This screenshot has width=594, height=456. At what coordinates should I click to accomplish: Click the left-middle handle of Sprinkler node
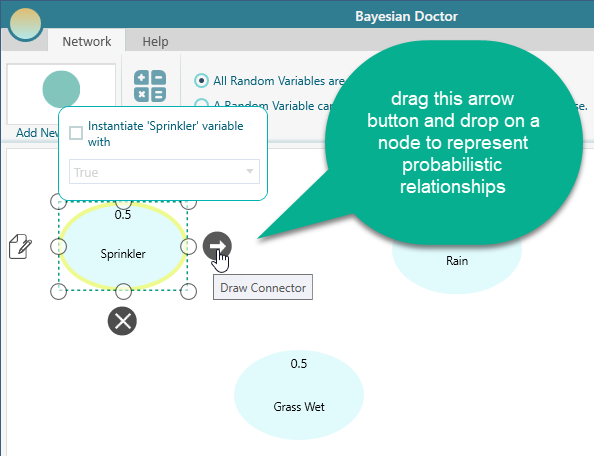58,247
